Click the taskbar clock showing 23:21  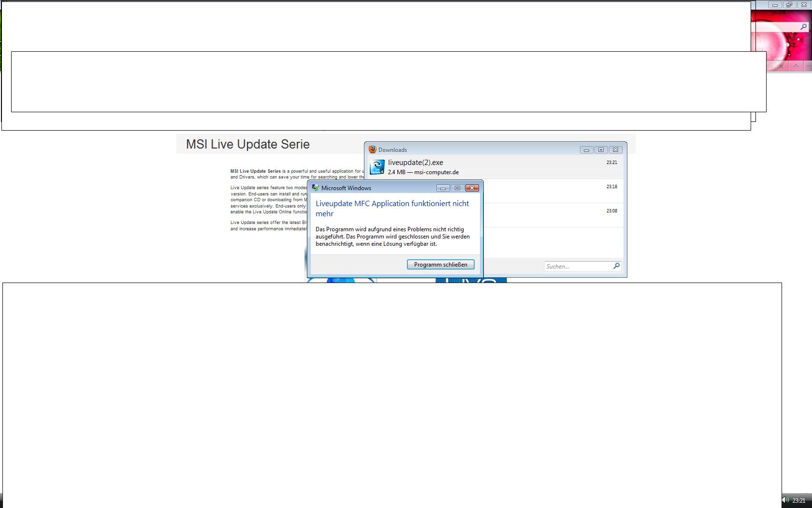point(799,501)
